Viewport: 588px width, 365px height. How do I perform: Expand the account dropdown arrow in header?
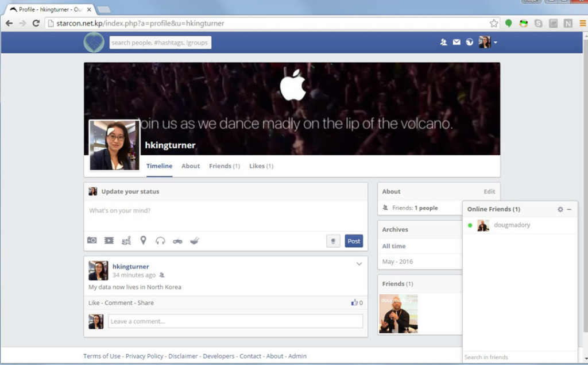tap(496, 43)
